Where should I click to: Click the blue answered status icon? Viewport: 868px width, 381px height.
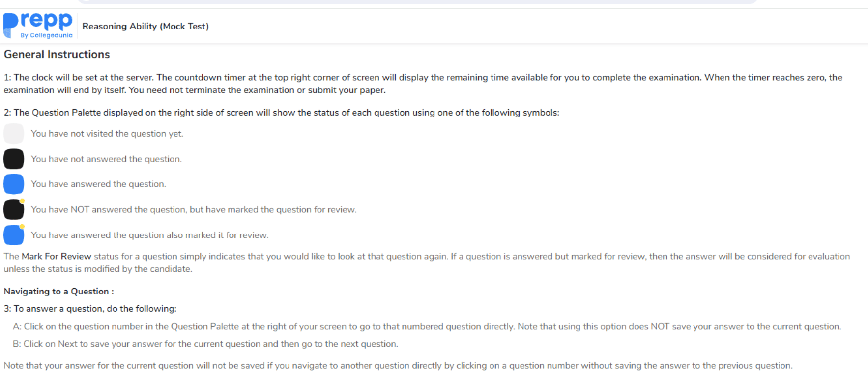pyautogui.click(x=14, y=184)
